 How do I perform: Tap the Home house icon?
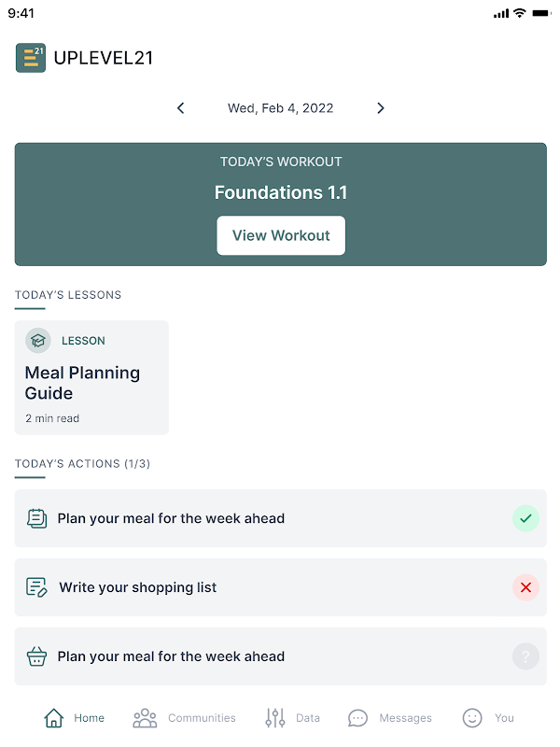(54, 718)
